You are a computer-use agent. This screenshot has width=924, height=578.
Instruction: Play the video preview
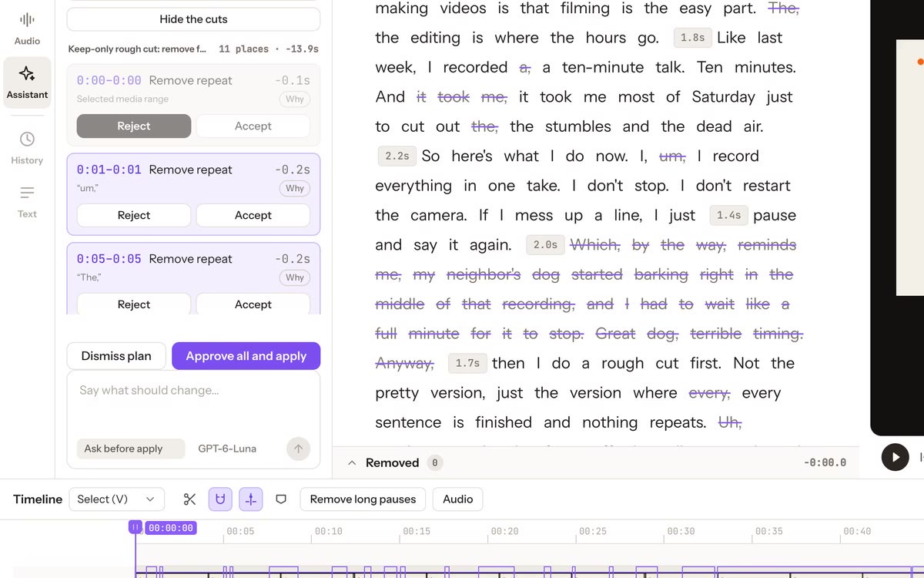point(895,457)
